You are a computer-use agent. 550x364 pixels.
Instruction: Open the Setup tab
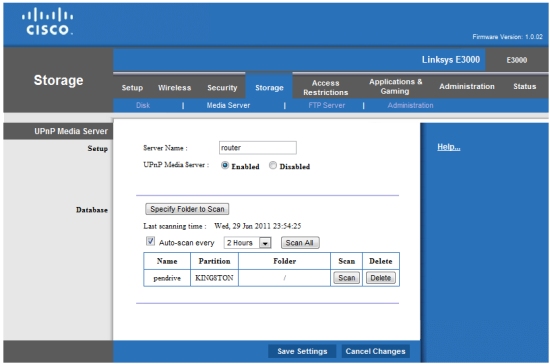tap(132, 88)
